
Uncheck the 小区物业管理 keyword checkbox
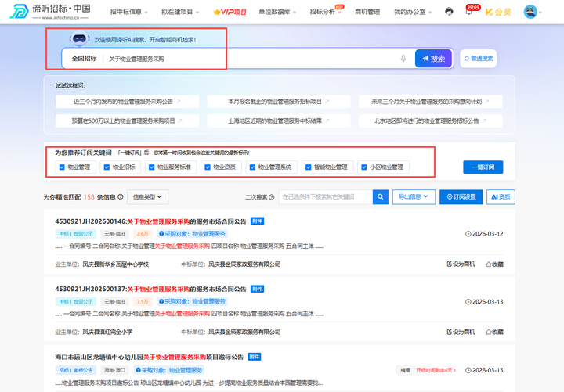[364, 167]
